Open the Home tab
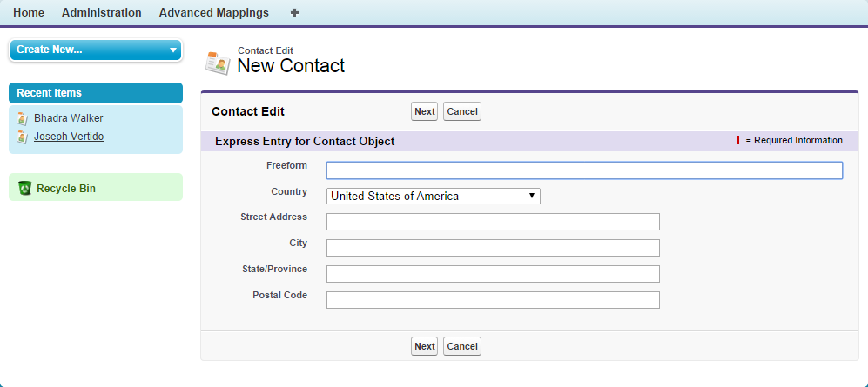The width and height of the screenshot is (868, 387). 29,13
